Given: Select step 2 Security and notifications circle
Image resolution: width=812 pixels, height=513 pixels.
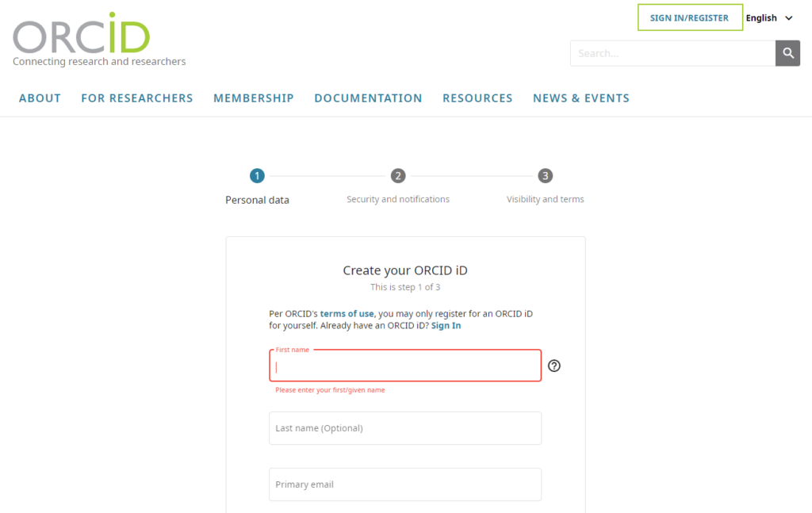Looking at the screenshot, I should (398, 176).
